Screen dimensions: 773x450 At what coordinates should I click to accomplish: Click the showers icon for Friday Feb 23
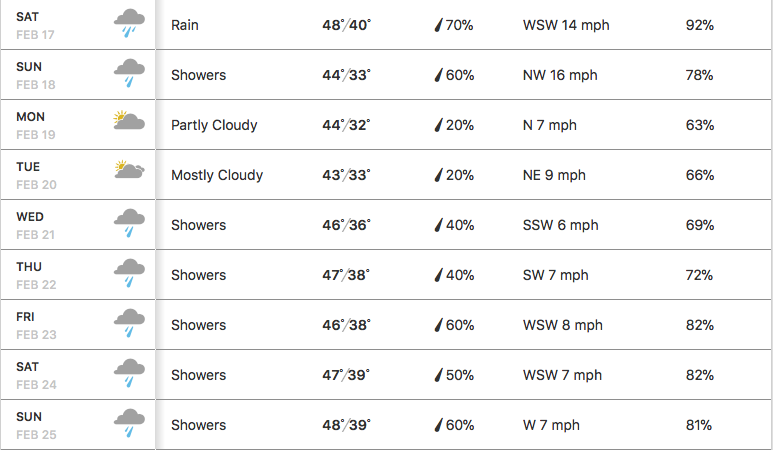[129, 323]
